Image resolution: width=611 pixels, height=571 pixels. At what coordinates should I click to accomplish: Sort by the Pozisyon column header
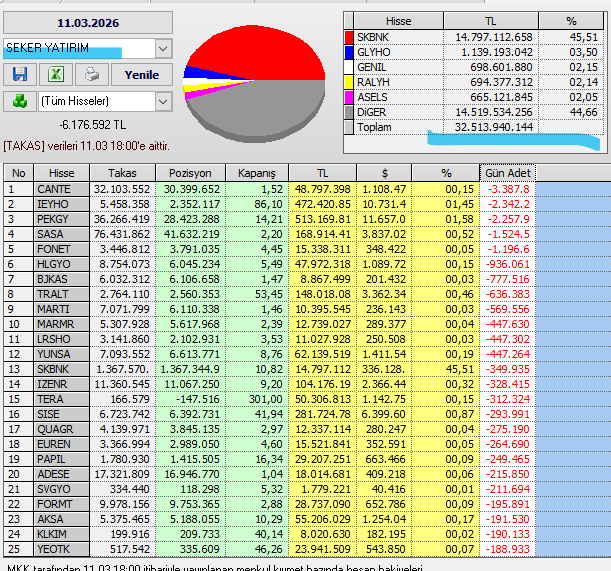click(x=190, y=173)
